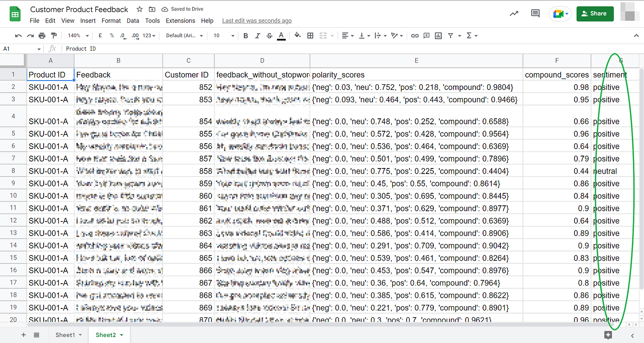The image size is (644, 343).
Task: Open the Help menu
Action: [x=207, y=21]
